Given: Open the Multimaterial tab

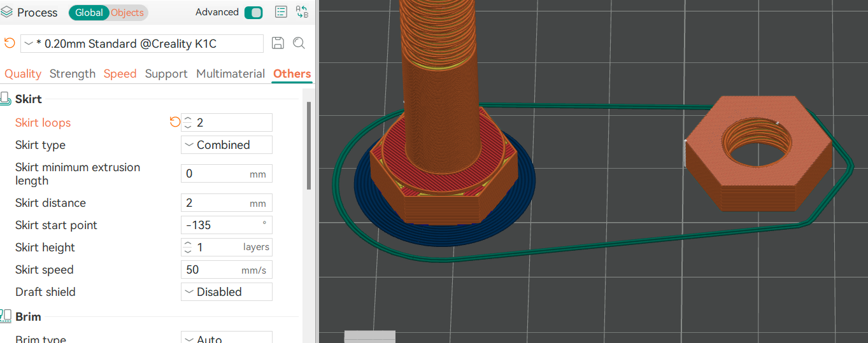Looking at the screenshot, I should tap(231, 74).
